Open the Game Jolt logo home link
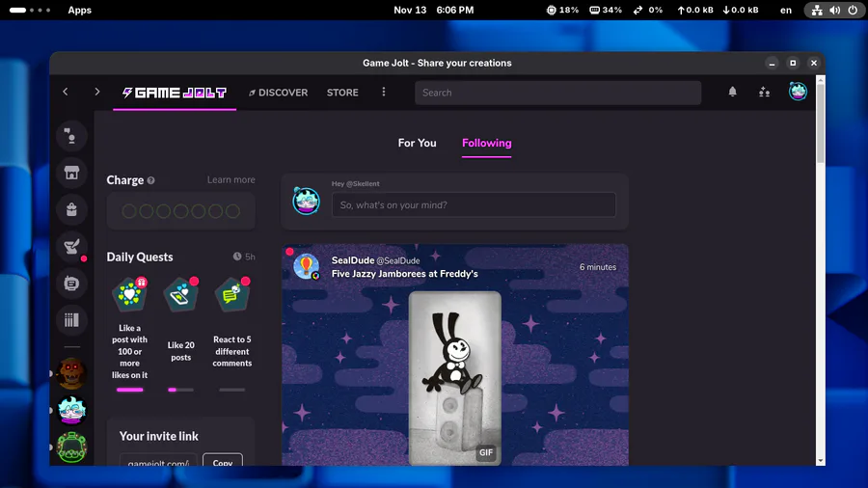868x488 pixels. (175, 93)
